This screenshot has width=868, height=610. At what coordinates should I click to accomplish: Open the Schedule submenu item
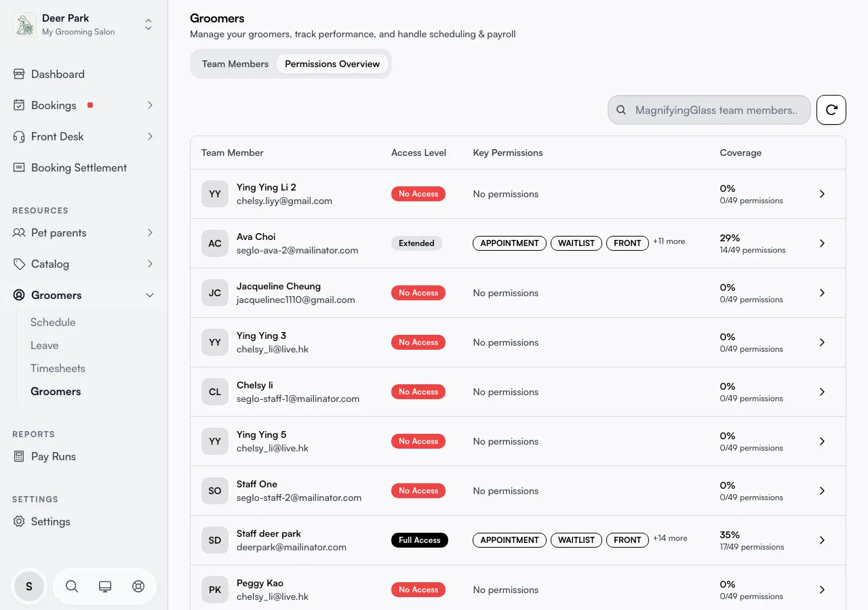coord(53,322)
